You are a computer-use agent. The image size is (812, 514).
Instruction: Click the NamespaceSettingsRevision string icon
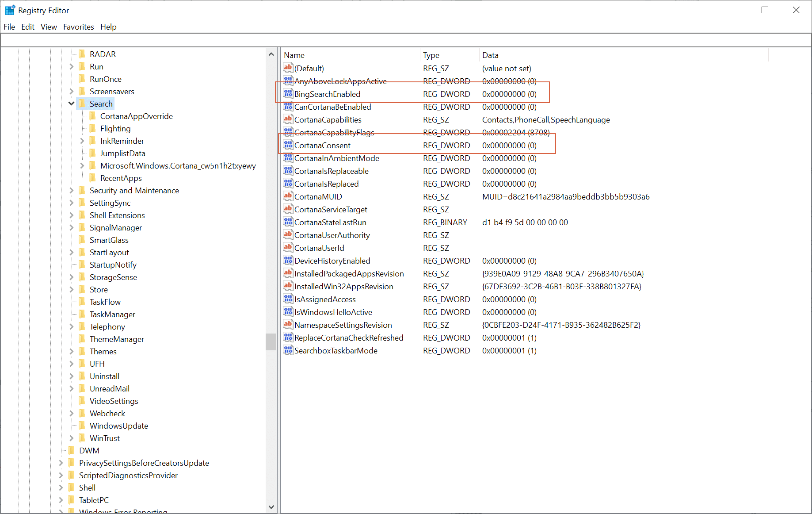coord(288,324)
